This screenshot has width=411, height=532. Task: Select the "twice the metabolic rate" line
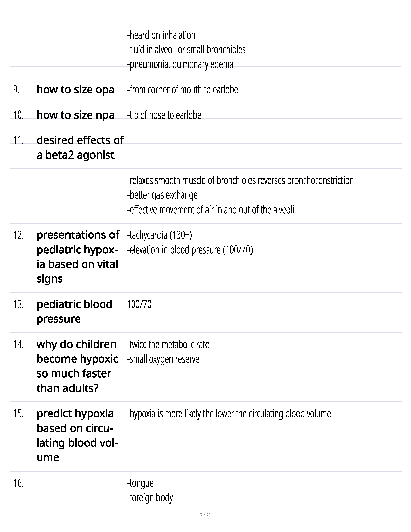click(x=168, y=345)
